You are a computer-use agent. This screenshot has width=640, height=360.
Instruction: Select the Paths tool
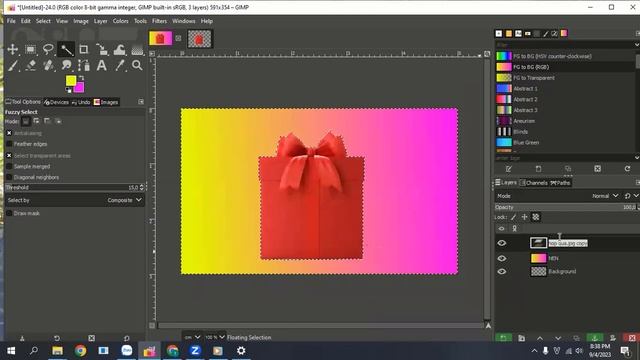[84, 65]
